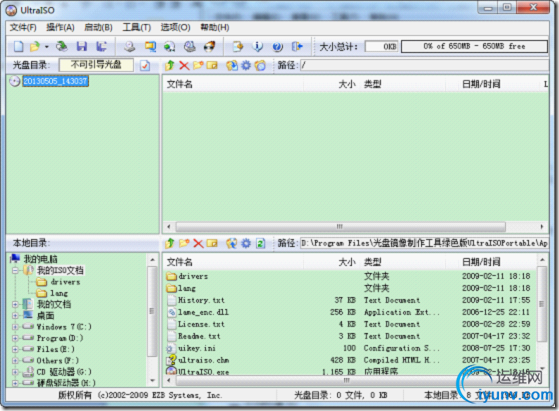
Task: Open the dropdown arrow beside the Open icon
Action: coord(46,47)
